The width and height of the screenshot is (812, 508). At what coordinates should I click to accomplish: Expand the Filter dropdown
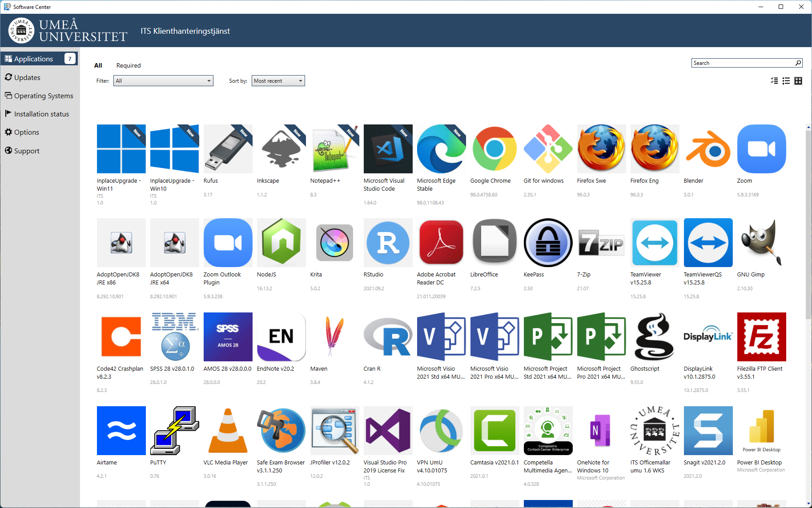163,81
